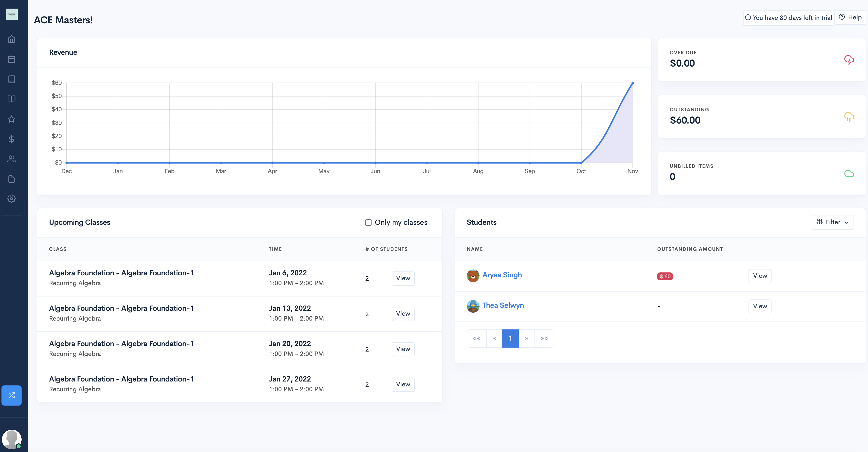Click the yellow outstanding rain cloud icon

pyautogui.click(x=849, y=117)
